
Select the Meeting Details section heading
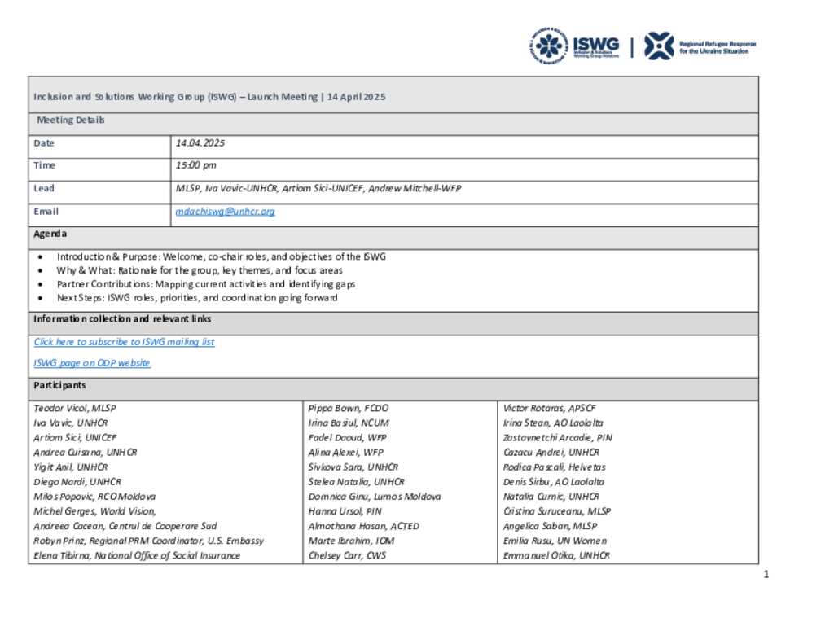click(71, 120)
